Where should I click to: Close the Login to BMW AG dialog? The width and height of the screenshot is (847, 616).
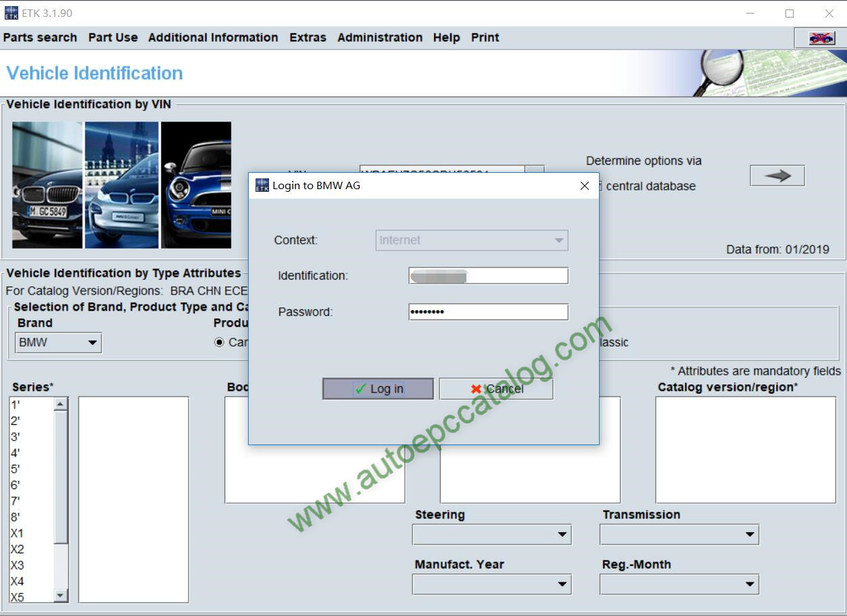[585, 186]
